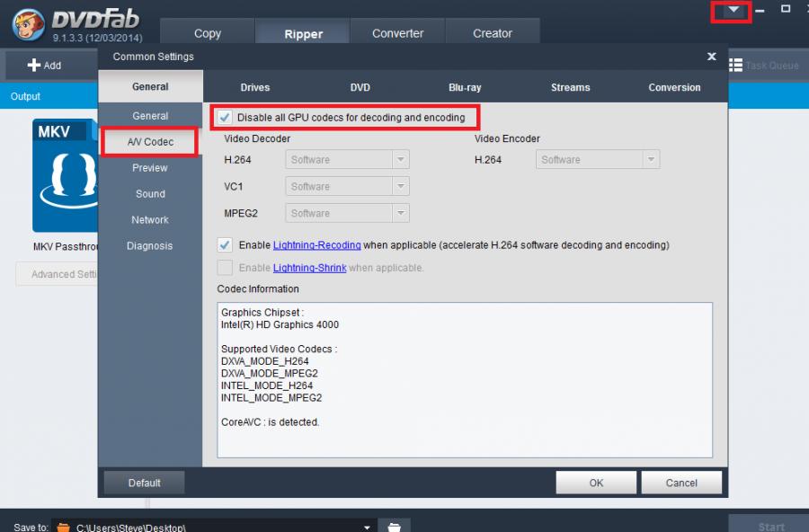Click the MKV Passthrough profile thumbnail
This screenshot has height=532, width=809.
(65, 175)
